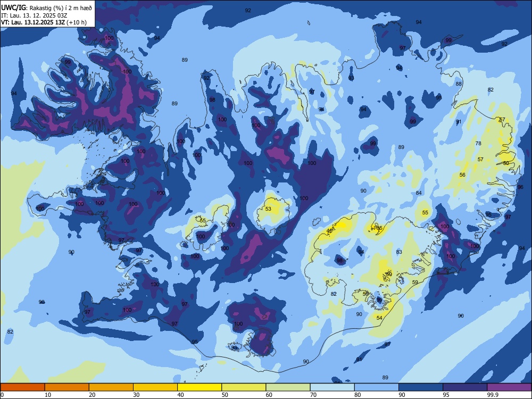Click the legend tick label 40
The width and height of the screenshot is (532, 399).
coord(180,395)
